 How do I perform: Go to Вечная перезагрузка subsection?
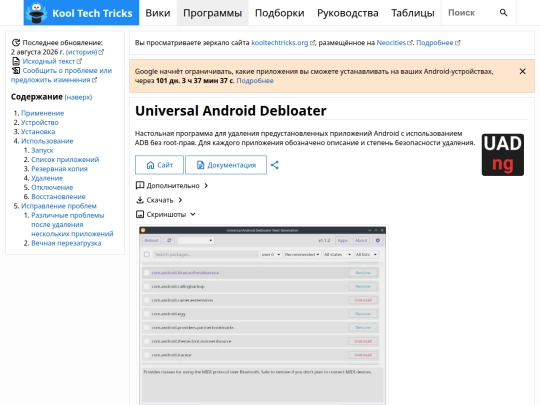tap(66, 243)
